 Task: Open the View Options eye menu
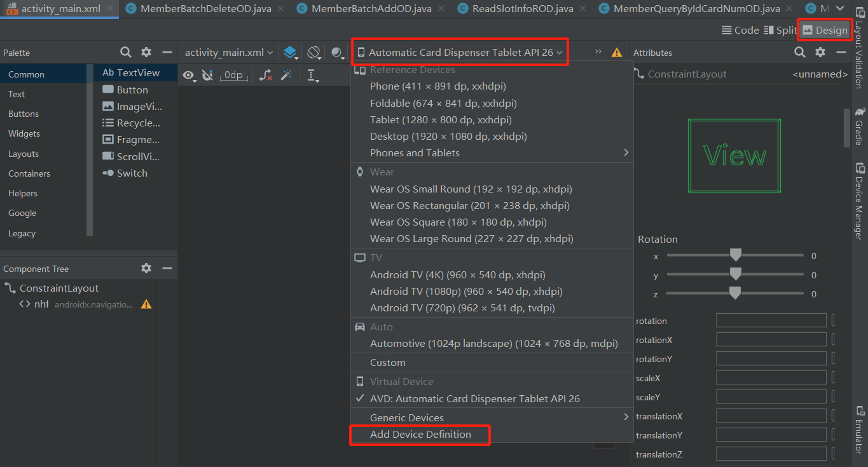point(189,76)
